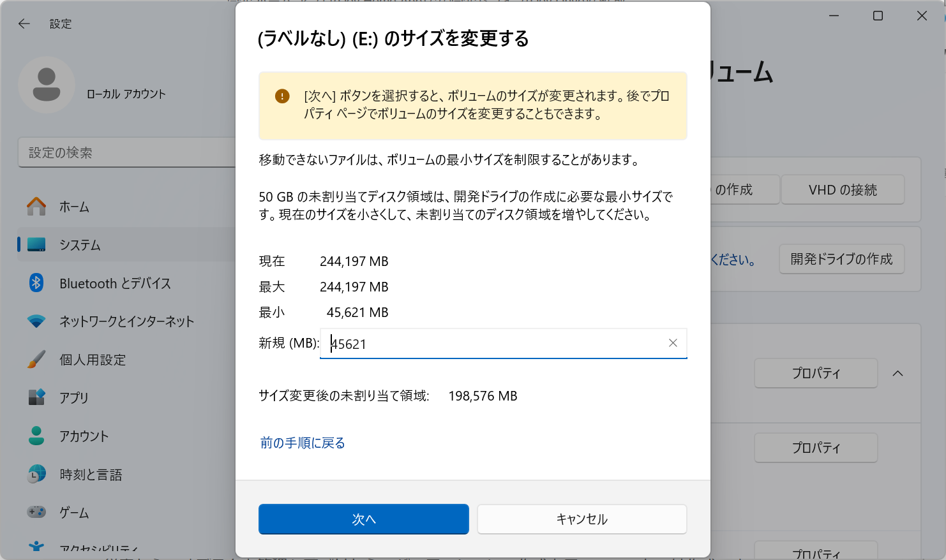
Task: Click the ゲーム controller icon
Action: [37, 512]
